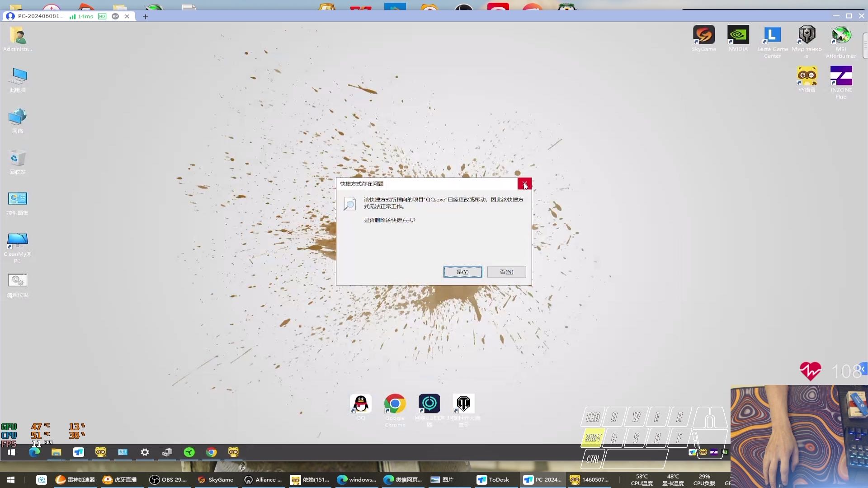Select the PC-202406081 remote session tab

click(x=41, y=16)
